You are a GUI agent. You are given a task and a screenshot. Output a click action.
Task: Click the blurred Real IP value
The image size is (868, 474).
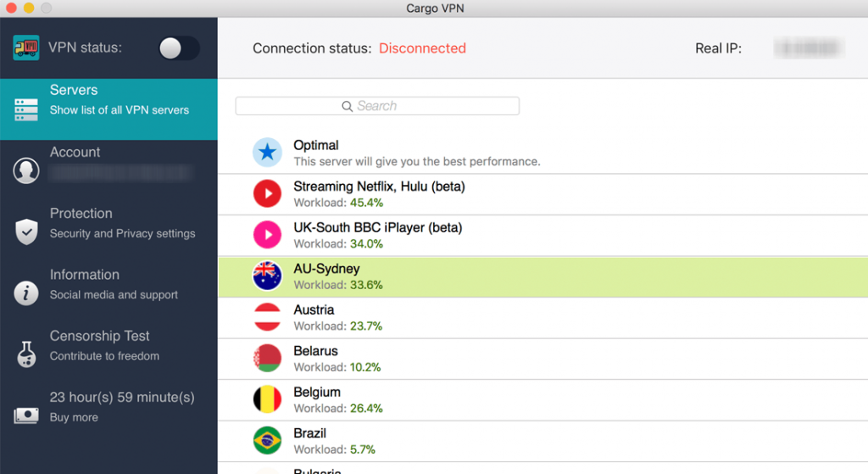pos(808,48)
